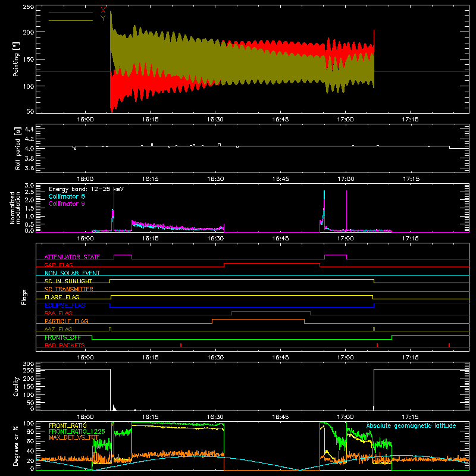Click the Flags axis title
Viewport: 476px width, 476px height.
tap(24, 297)
